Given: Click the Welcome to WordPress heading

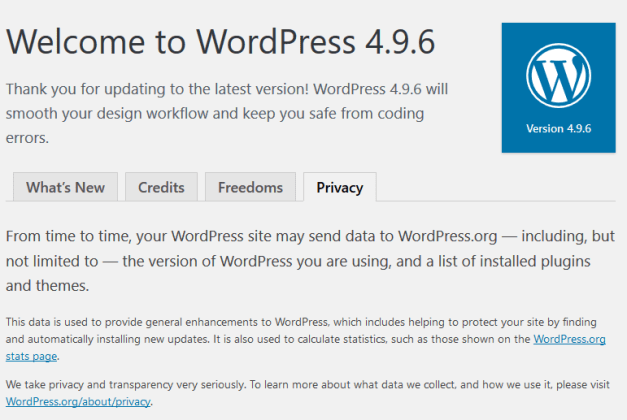Looking at the screenshot, I should (222, 41).
